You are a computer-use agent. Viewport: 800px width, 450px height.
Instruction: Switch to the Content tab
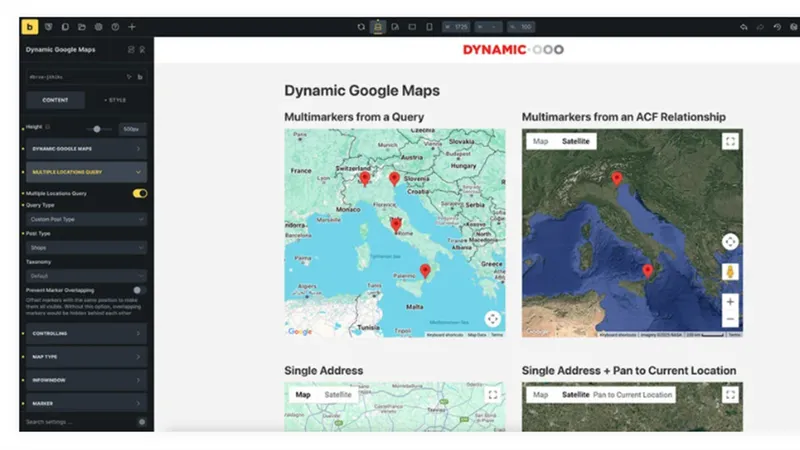[x=55, y=100]
